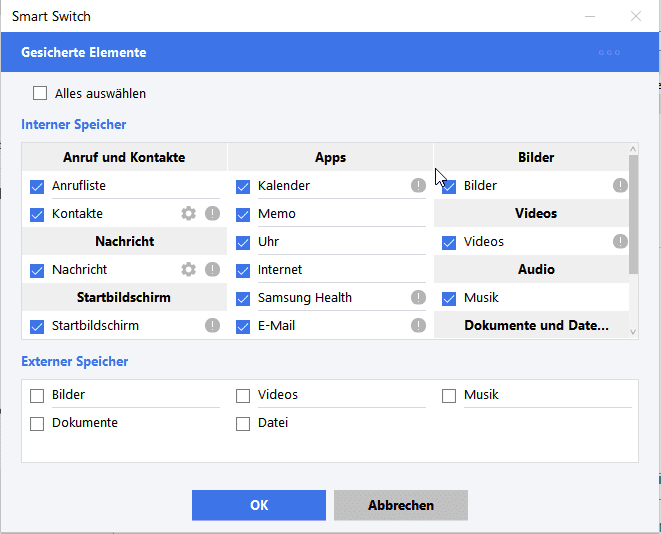Uncheck internal storage Musik checkbox
This screenshot has height=534, width=661.
tap(449, 299)
